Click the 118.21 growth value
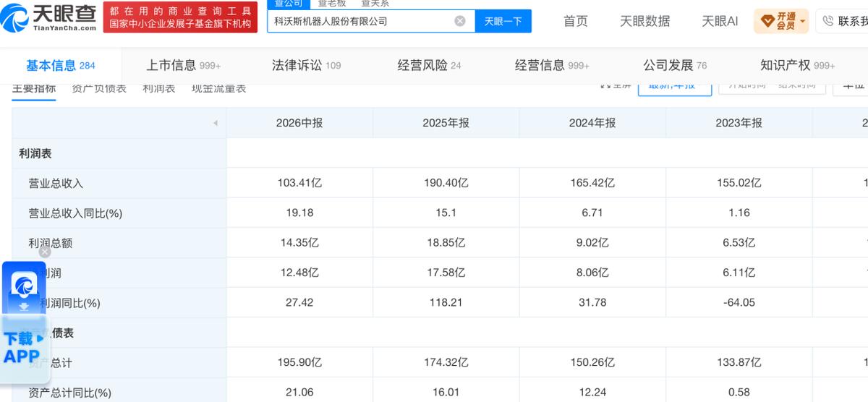This screenshot has height=402, width=868. [446, 302]
